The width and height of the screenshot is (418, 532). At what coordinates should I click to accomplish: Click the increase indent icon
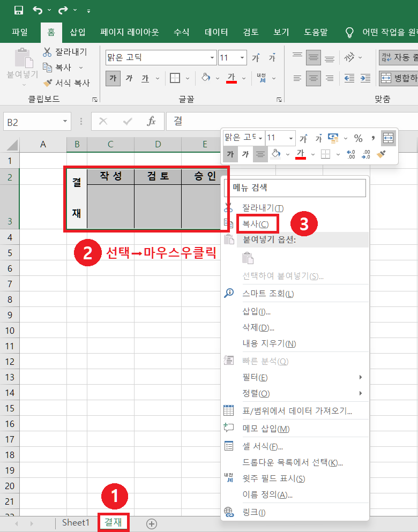point(365,78)
